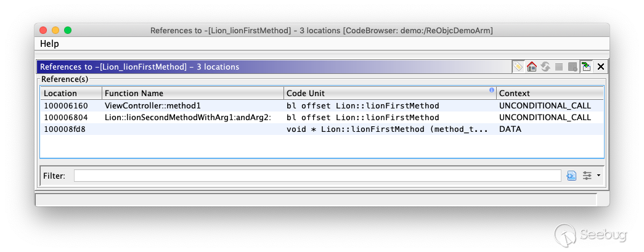Close the References panel with X
The image size is (644, 252).
601,67
